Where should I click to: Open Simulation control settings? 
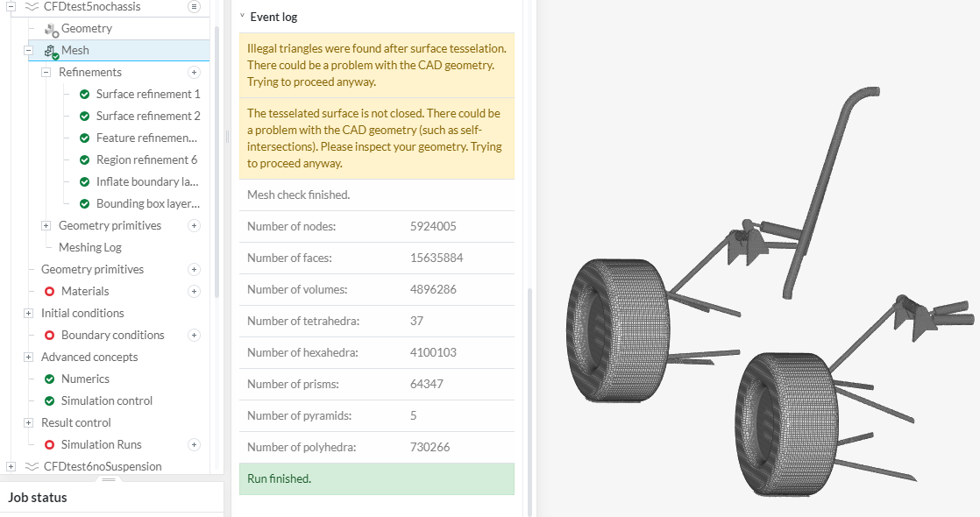pos(106,400)
